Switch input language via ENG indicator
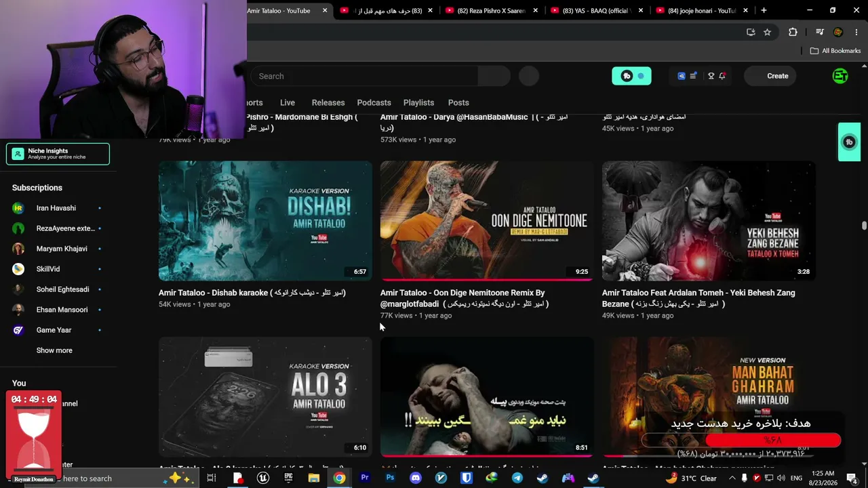 pyautogui.click(x=796, y=478)
